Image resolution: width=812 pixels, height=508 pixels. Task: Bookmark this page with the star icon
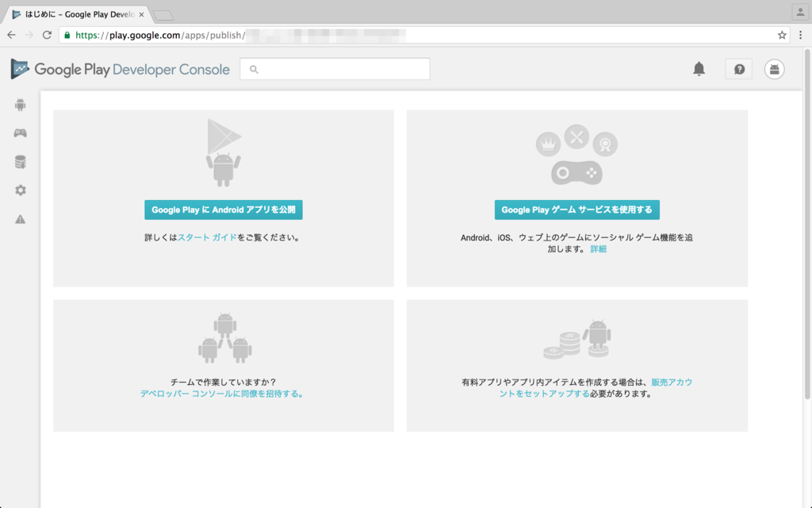tap(782, 35)
